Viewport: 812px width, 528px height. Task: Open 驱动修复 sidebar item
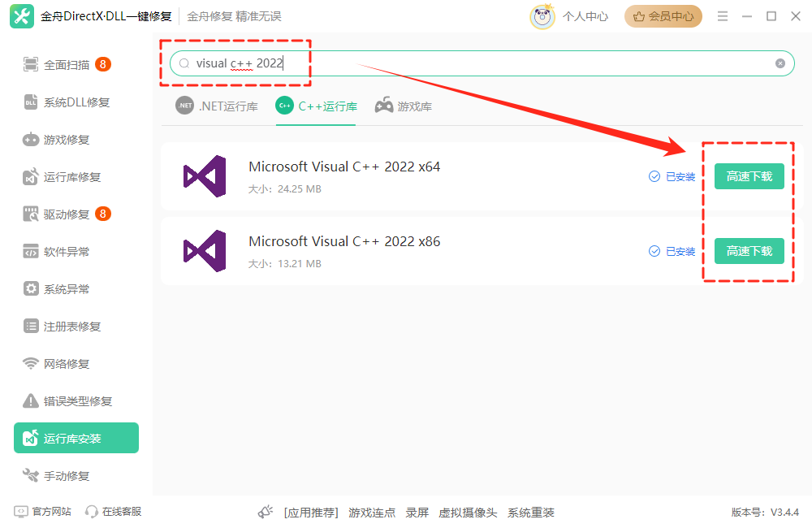pyautogui.click(x=67, y=214)
